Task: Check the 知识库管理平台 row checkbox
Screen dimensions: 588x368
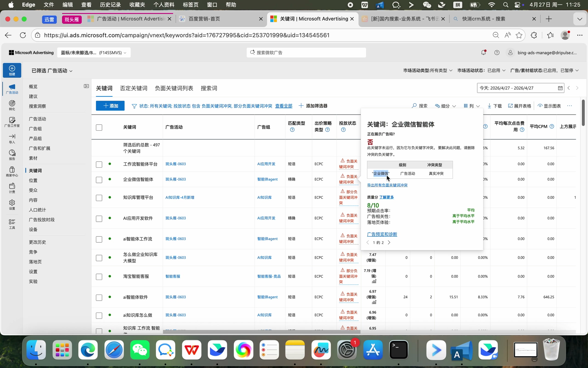Action: [x=99, y=198]
